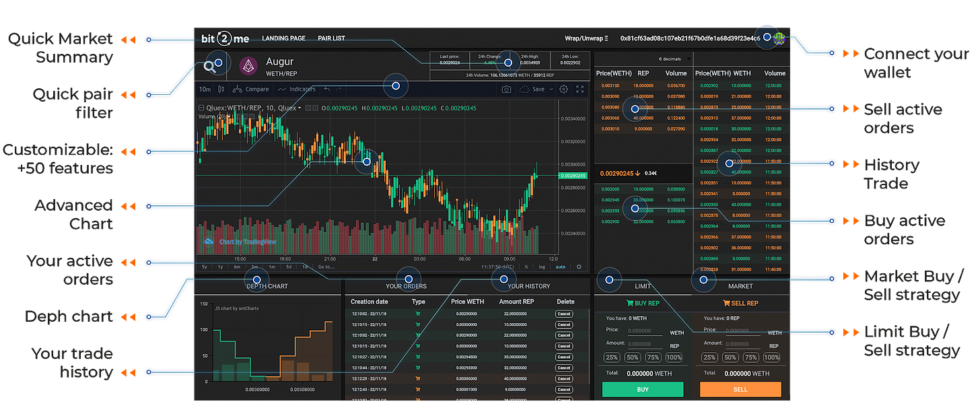Cancel the 12:12:43 order
Screen dimensions: 980x416
564,390
